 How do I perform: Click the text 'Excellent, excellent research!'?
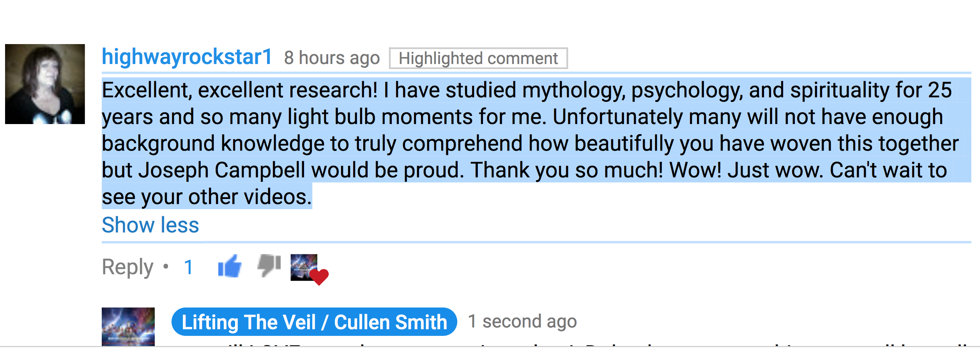[239, 90]
